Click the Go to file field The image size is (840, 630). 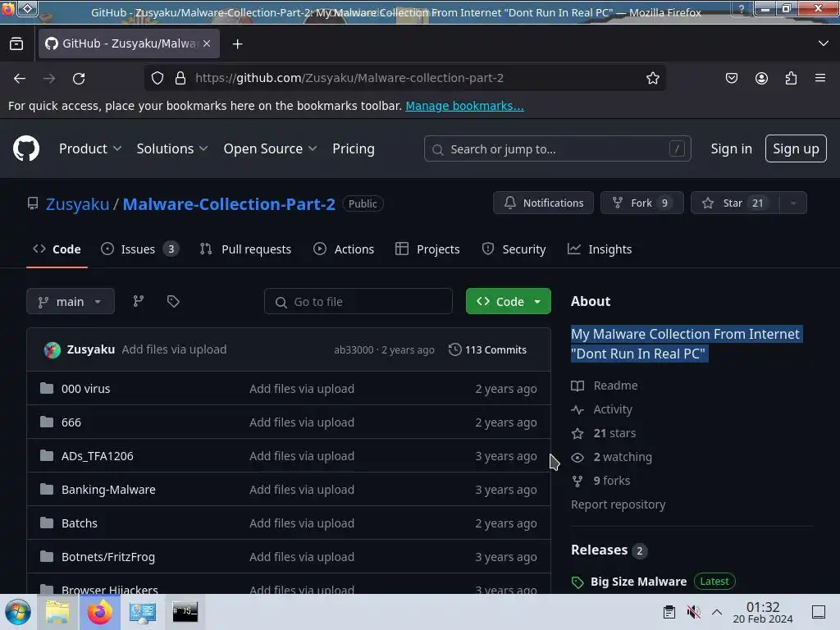pos(358,302)
